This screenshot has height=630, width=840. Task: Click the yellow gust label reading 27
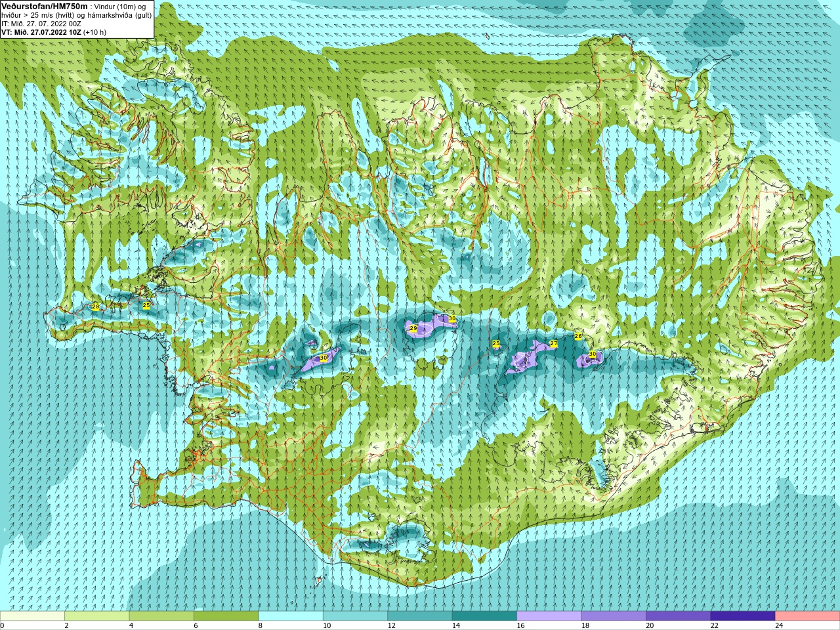coord(554,343)
